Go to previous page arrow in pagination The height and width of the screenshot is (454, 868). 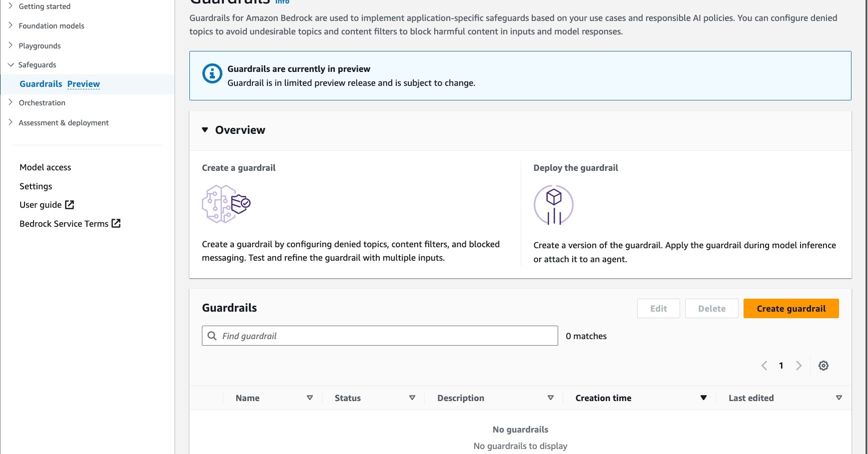(x=764, y=366)
